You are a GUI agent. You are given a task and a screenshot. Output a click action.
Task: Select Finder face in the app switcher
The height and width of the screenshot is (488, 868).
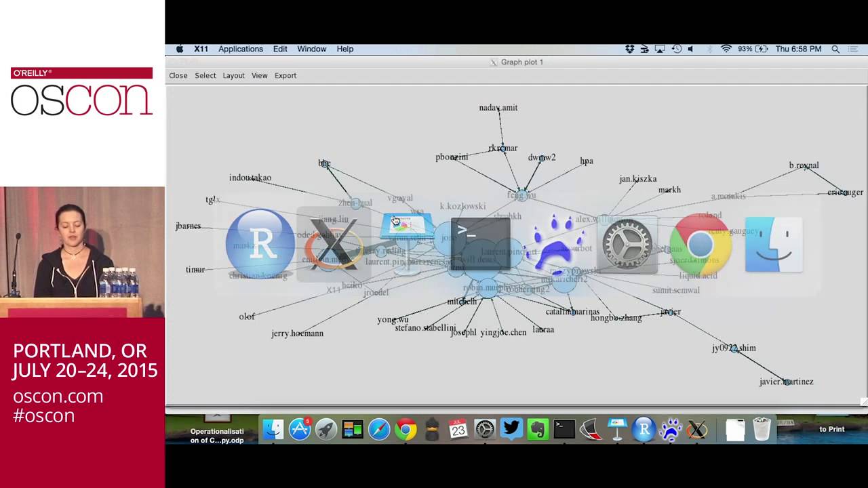coord(774,244)
